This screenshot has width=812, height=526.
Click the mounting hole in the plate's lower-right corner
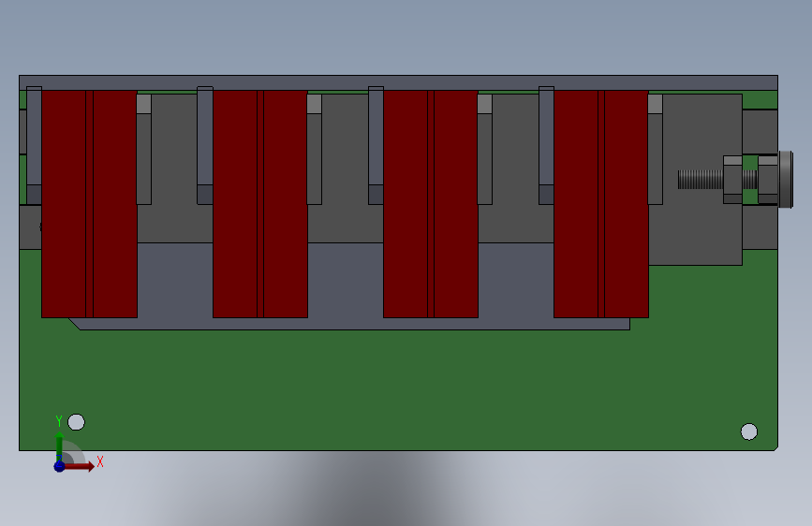[x=749, y=431]
